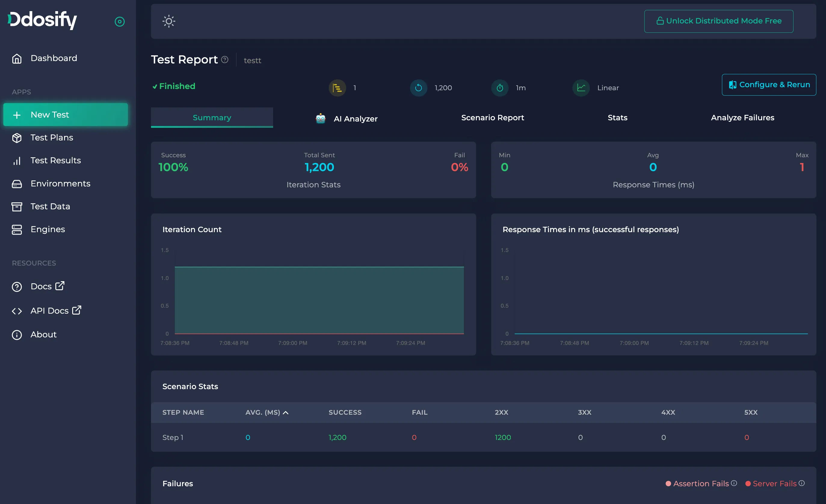Viewport: 826px width, 504px height.
Task: Click the test name 'testt'
Action: (x=252, y=61)
